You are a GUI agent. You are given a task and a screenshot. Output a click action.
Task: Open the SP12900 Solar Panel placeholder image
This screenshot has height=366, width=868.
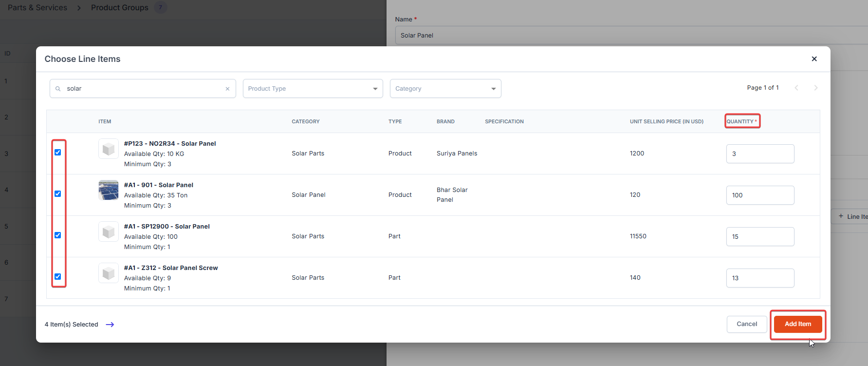click(109, 231)
